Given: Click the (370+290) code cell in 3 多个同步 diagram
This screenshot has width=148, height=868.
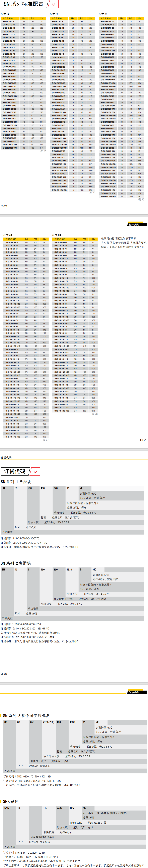Looking at the screenshot, I should point(49,722).
